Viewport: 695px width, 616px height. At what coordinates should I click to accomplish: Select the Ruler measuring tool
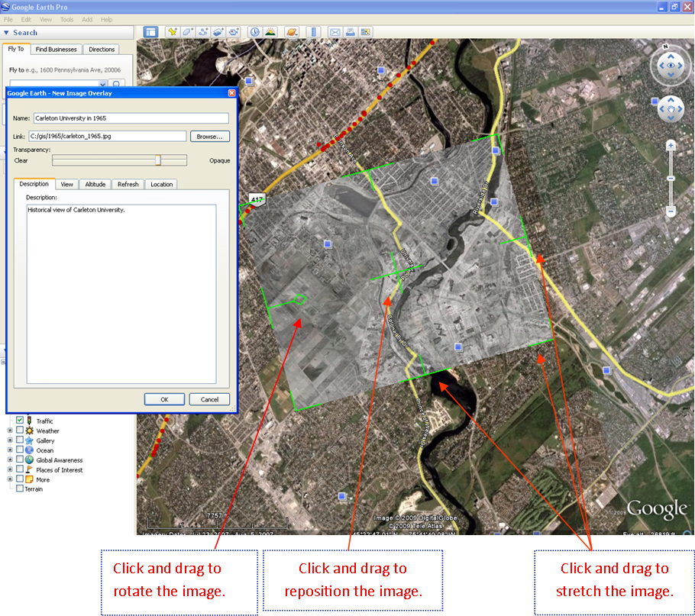point(313,31)
